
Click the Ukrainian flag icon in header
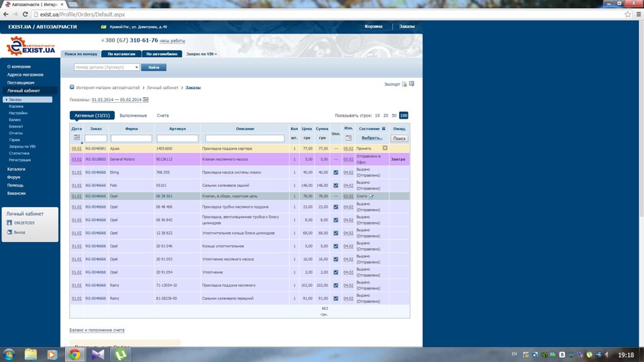(x=103, y=27)
